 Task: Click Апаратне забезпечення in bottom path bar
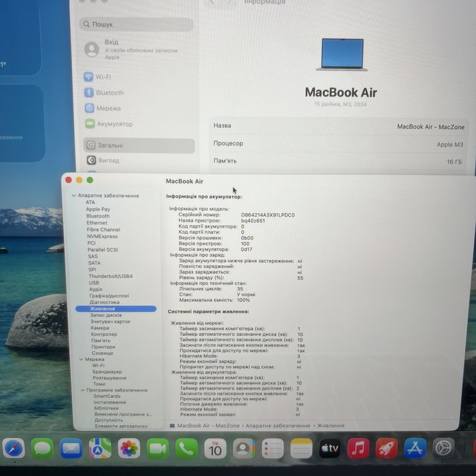coord(277,426)
